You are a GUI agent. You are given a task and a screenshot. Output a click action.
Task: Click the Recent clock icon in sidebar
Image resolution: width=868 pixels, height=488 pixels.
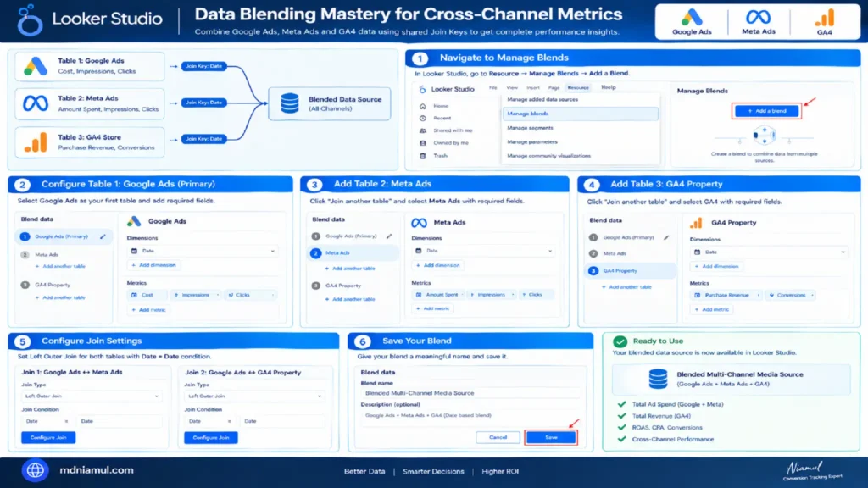pyautogui.click(x=422, y=118)
